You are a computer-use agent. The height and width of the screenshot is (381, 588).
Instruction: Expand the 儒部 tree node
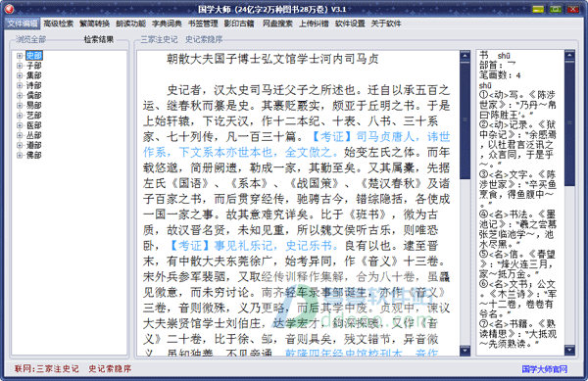coord(20,96)
